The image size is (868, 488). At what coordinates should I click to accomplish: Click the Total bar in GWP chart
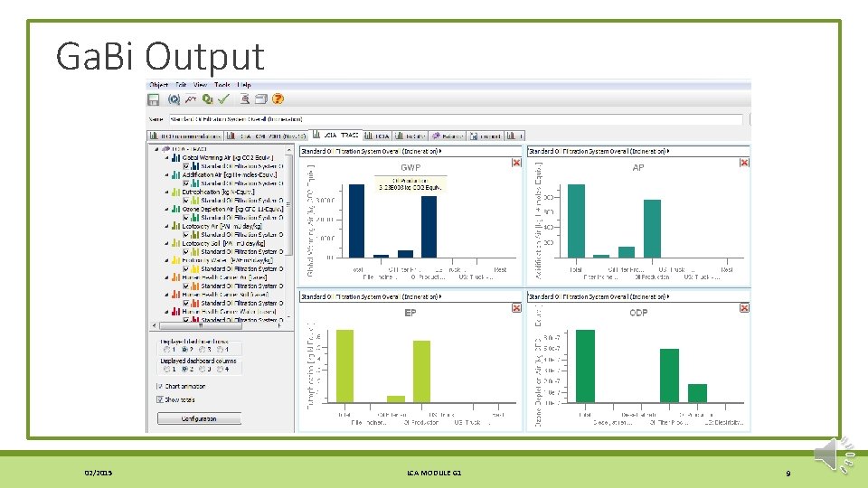tap(356, 221)
